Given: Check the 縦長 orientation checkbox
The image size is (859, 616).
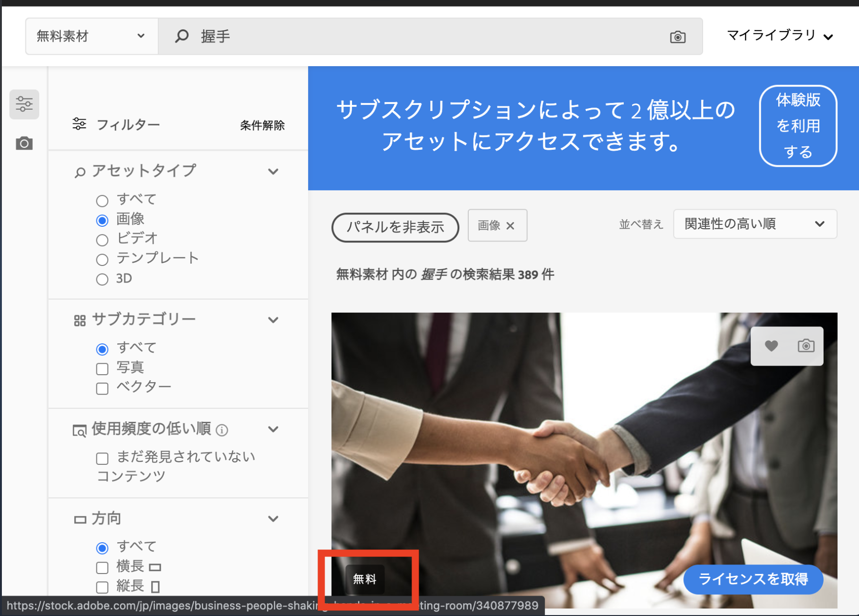Looking at the screenshot, I should (x=102, y=587).
